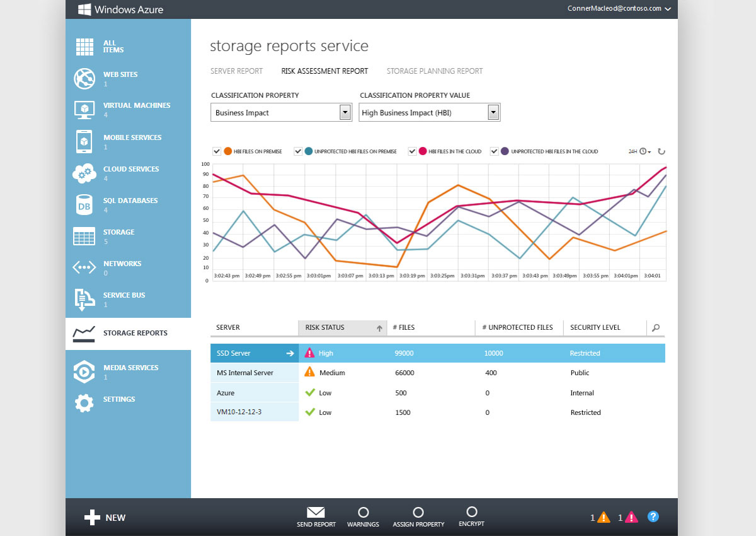Click the 1500 files value
Viewport: 756px width, 536px height.
[403, 412]
